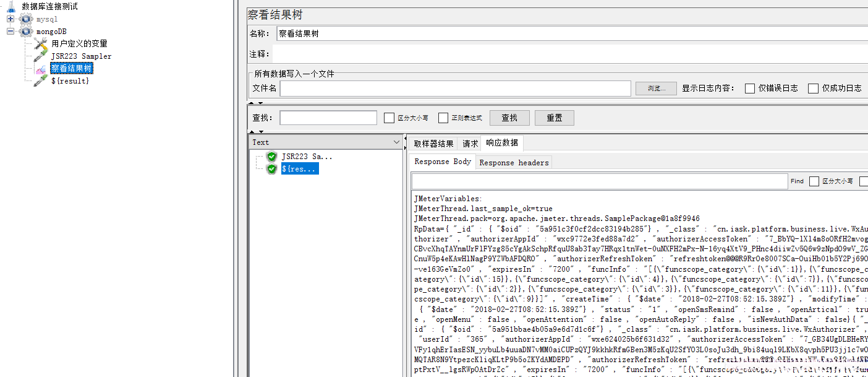Click the user defined variables wrench icon
Image resolution: width=868 pixels, height=377 pixels.
click(41, 43)
